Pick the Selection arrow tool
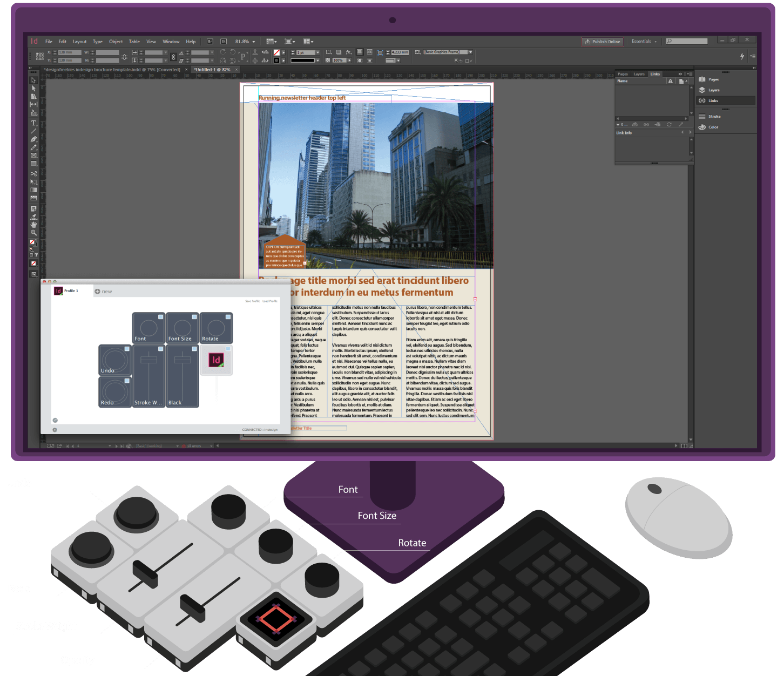This screenshot has height=676, width=784. [33, 80]
